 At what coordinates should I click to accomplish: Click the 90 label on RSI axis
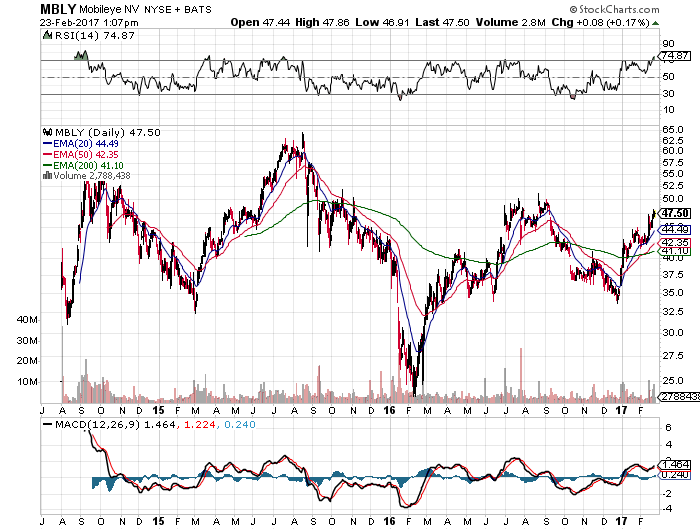point(668,44)
